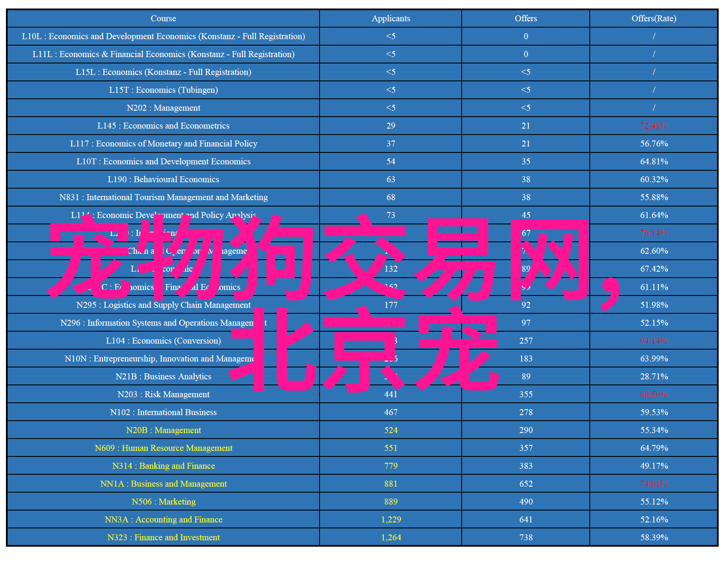Click offers value 257 for L104

pyautogui.click(x=526, y=341)
